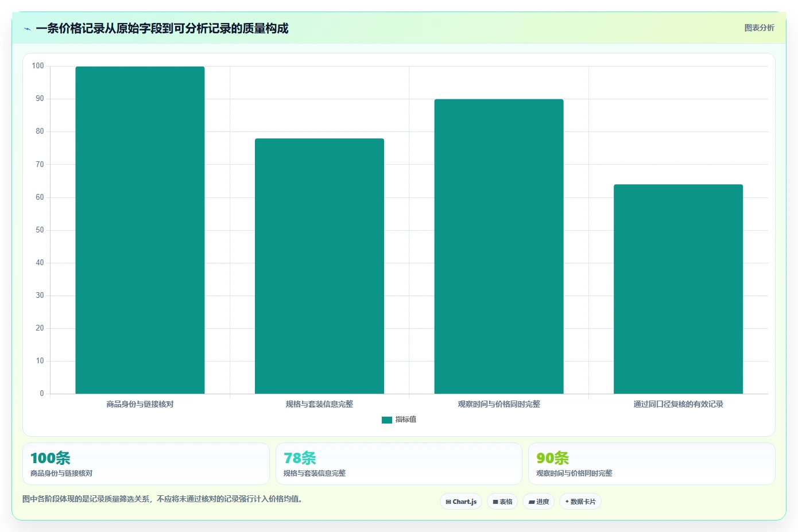The width and height of the screenshot is (798, 532).
Task: Select the 进度 tag chip
Action: 539,502
